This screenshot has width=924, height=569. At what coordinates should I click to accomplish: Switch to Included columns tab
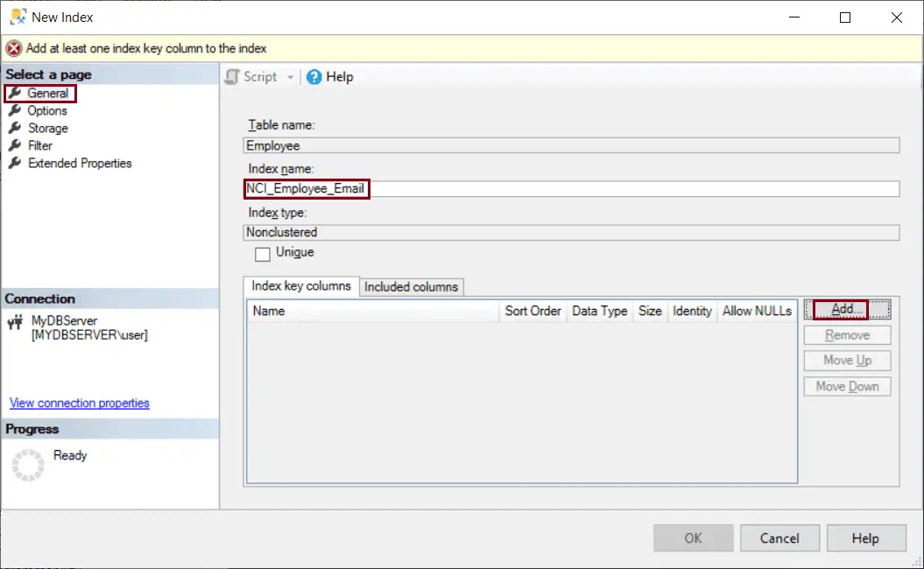pos(411,287)
